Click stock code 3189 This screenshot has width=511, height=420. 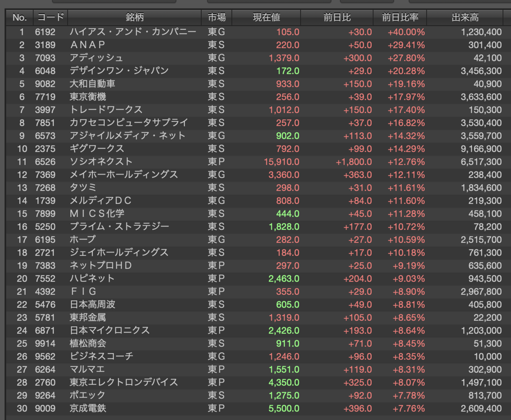click(x=45, y=45)
